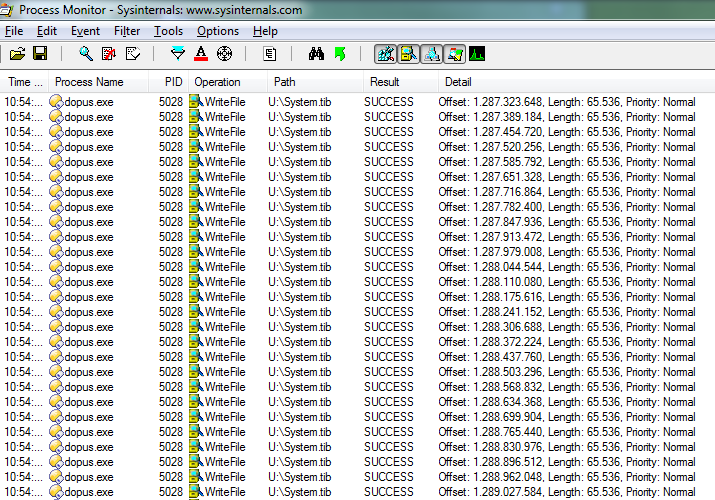This screenshot has width=715, height=500.
Task: Click the Time column header
Action: click(x=25, y=82)
